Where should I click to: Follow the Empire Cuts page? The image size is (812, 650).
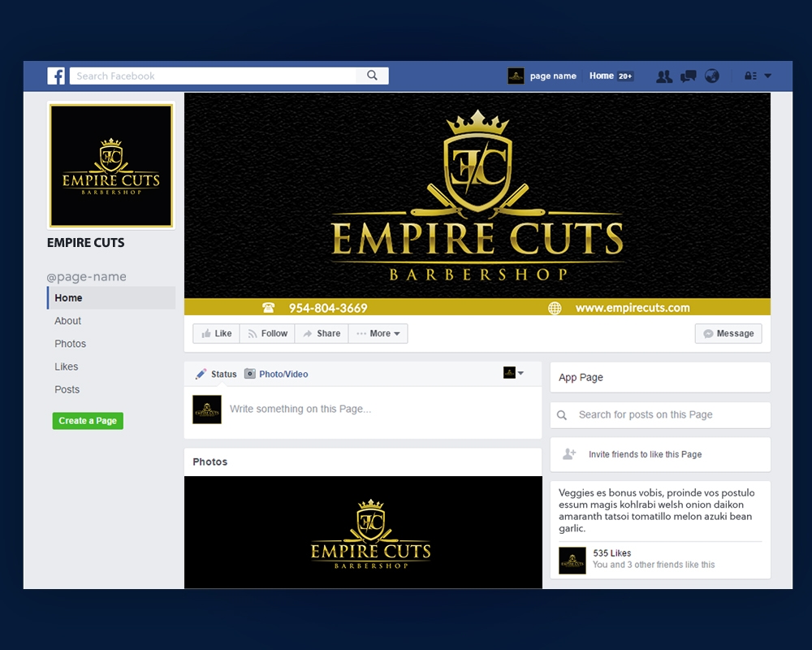pos(267,334)
